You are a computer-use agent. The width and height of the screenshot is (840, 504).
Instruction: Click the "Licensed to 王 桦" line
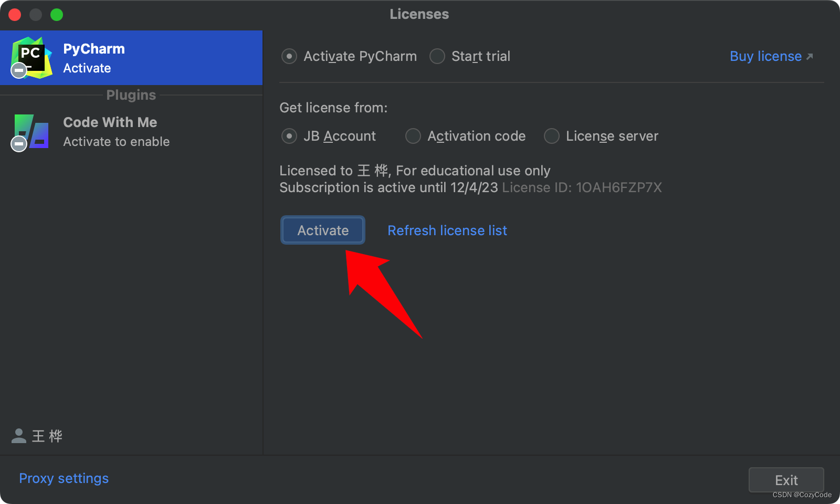(x=415, y=171)
